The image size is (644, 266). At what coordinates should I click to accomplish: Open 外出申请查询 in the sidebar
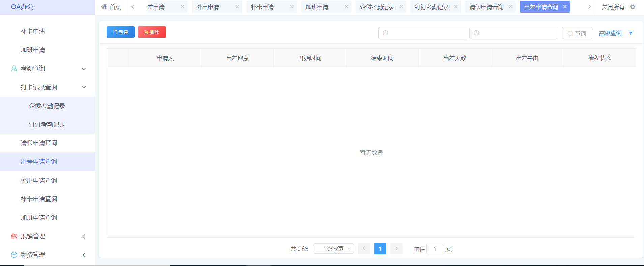39,181
